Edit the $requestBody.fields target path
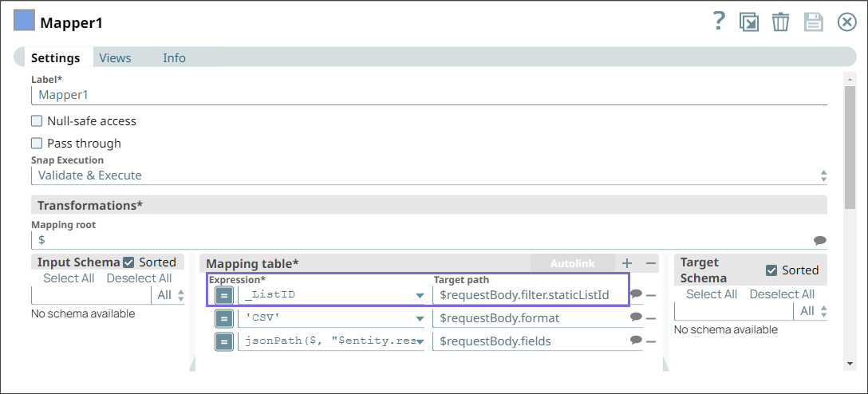Viewport: 868px width, 394px height. (x=531, y=341)
